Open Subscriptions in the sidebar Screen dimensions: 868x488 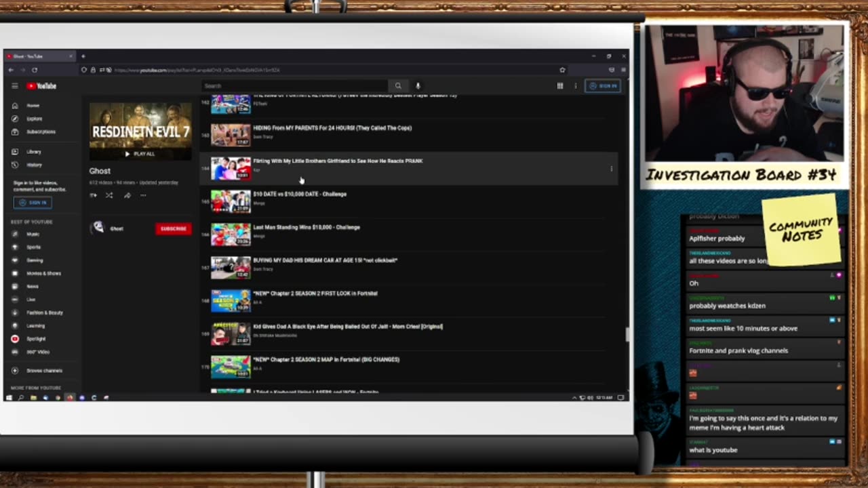tap(41, 131)
